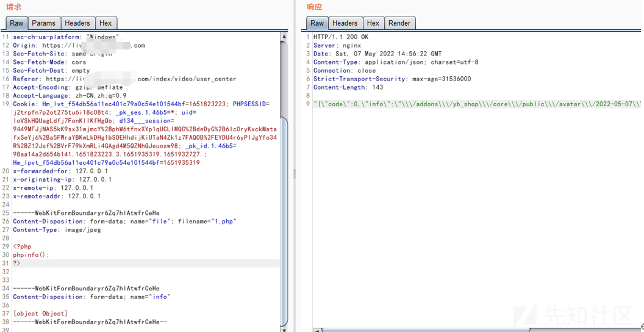The height and width of the screenshot is (332, 644).
Task: Click the 'x-forwarded-for: 127.0.0.1' line
Action: pos(60,171)
